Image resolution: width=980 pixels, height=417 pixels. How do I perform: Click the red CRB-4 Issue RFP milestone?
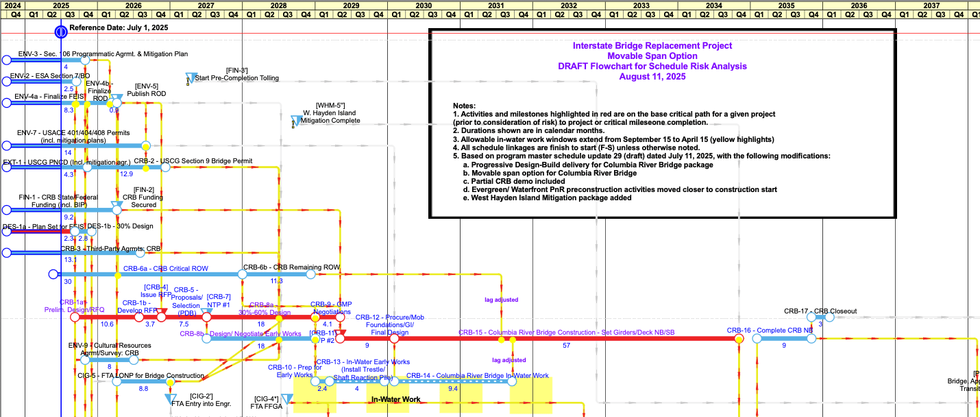[162, 313]
